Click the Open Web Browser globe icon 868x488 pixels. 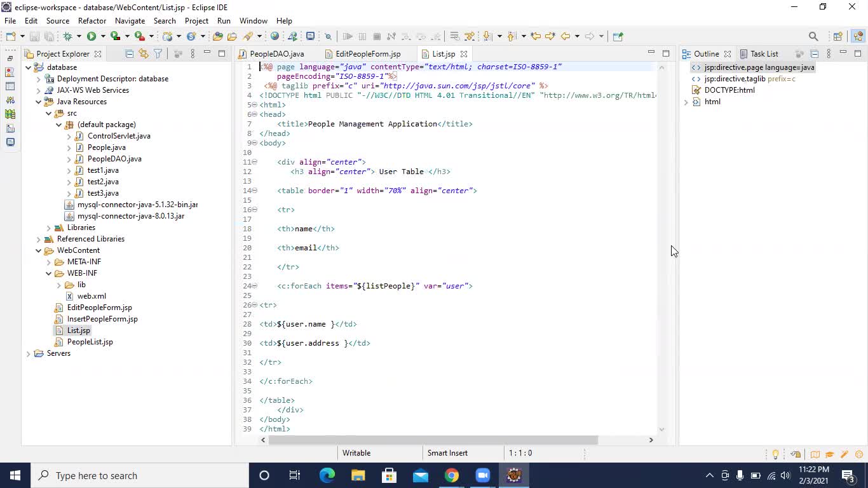[275, 36]
